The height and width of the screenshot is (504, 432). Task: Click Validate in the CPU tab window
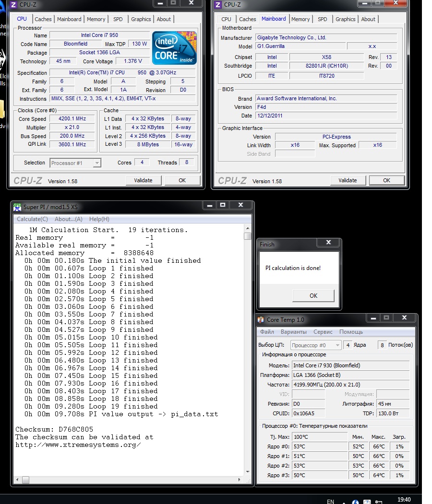(x=143, y=180)
